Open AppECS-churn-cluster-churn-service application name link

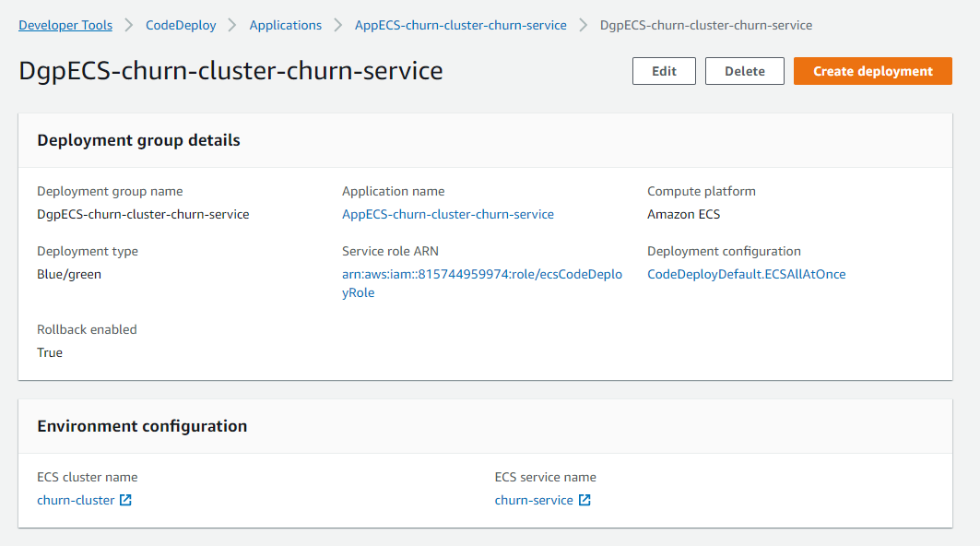click(x=447, y=215)
